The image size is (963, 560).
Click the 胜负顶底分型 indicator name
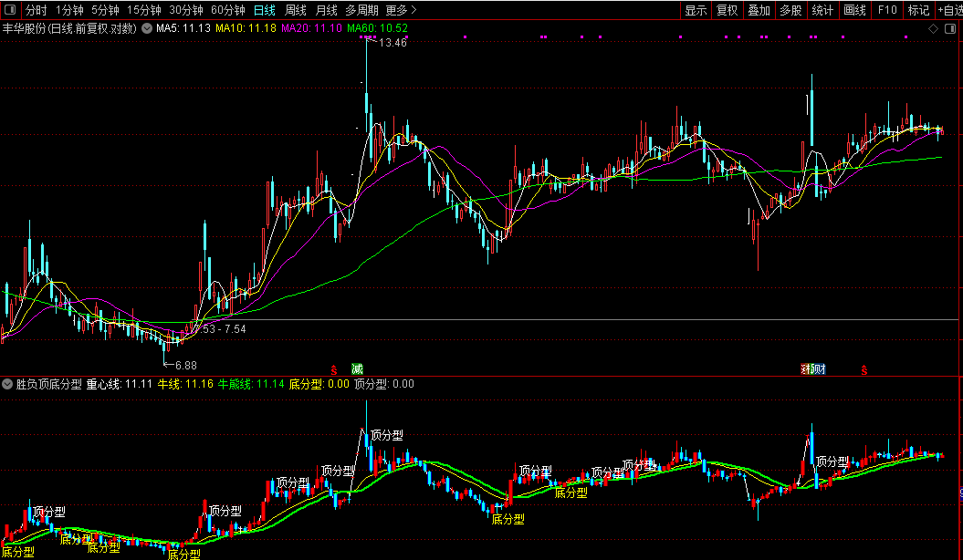[49, 385]
